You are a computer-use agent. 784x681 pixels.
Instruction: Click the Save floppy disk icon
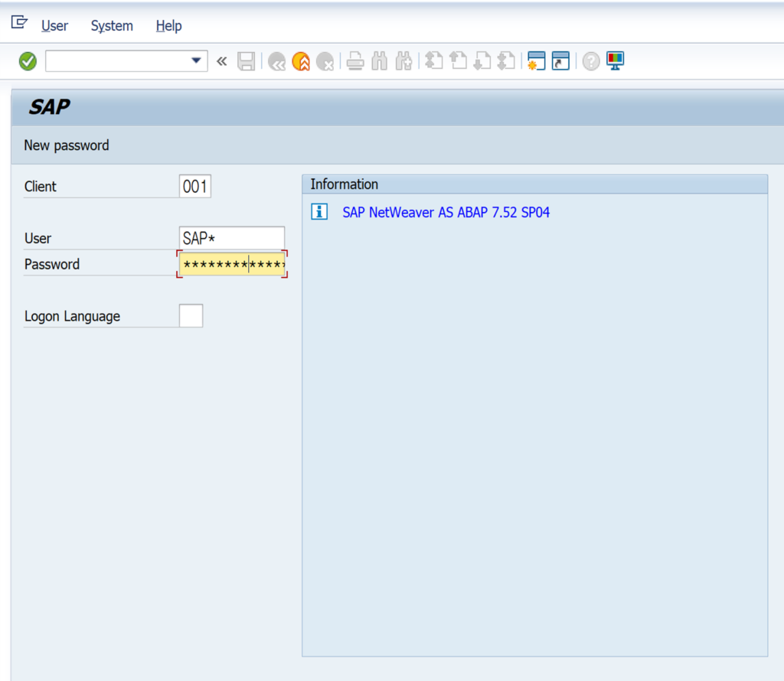(246, 61)
